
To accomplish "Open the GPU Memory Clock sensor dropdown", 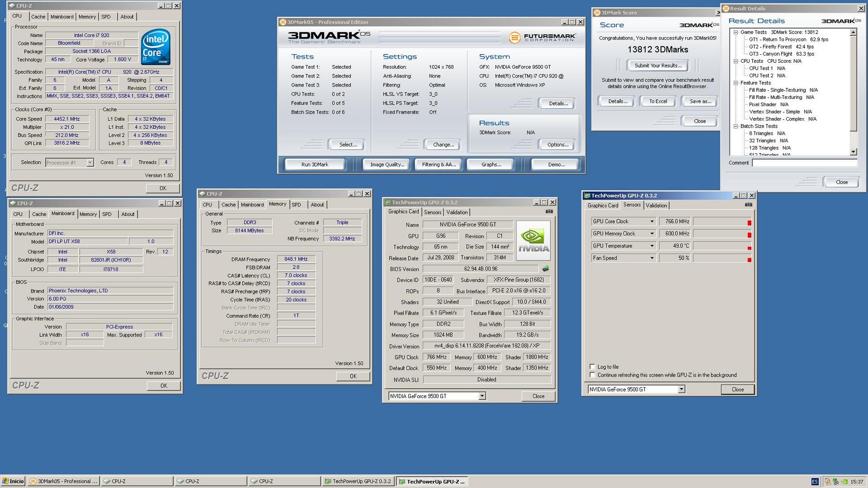I will [651, 234].
